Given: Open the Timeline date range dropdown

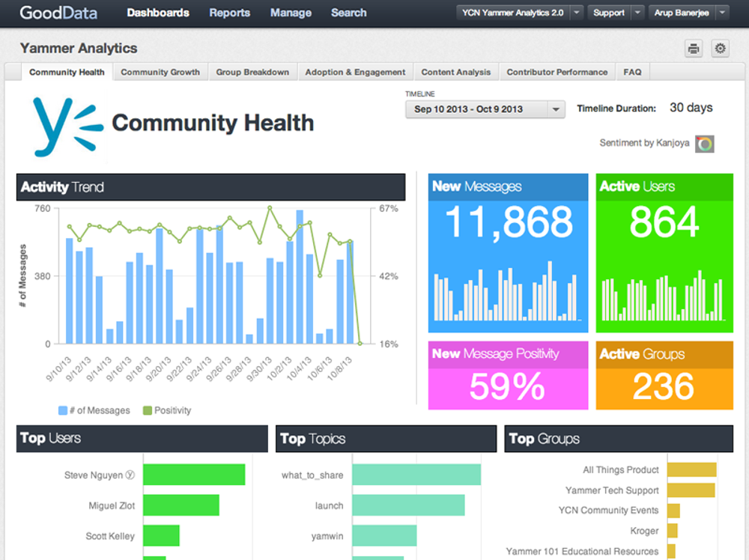Looking at the screenshot, I should pos(485,109).
